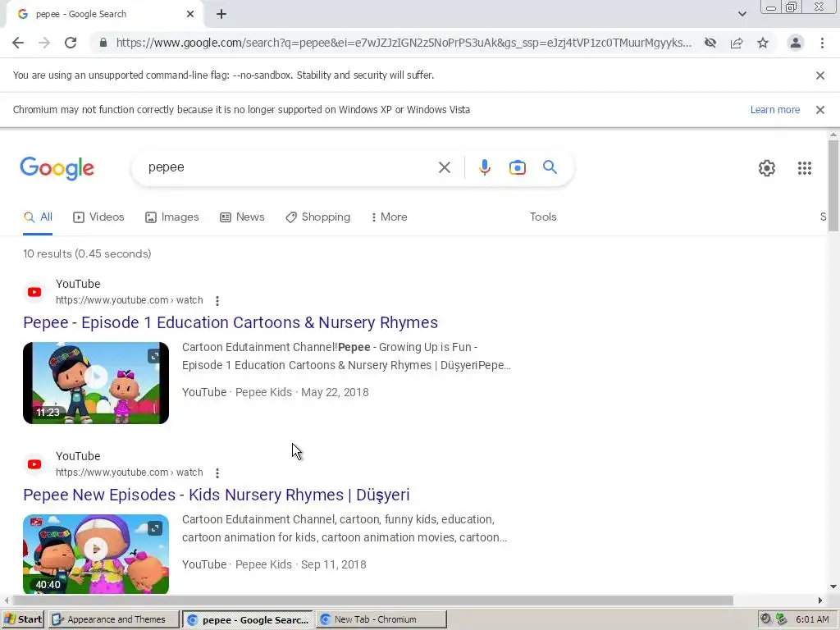840x630 pixels.
Task: Open the Google apps grid
Action: pyautogui.click(x=805, y=168)
